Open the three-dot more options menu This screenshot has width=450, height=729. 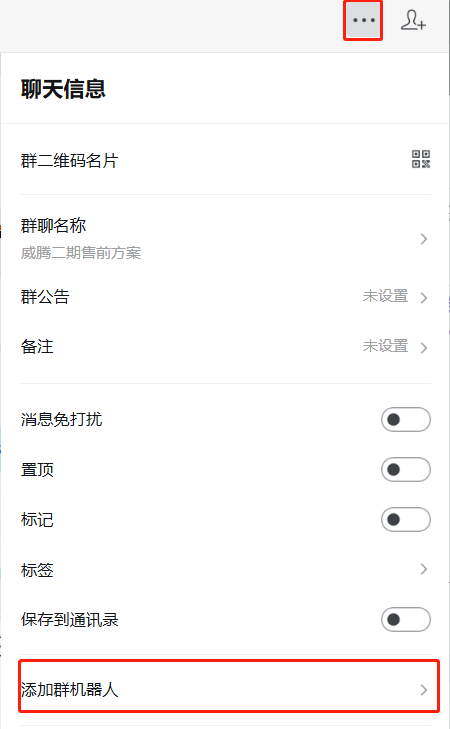tap(363, 20)
